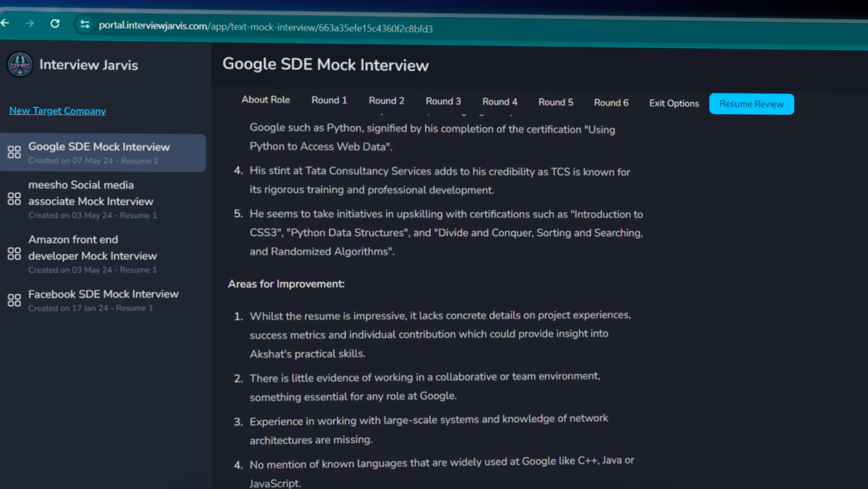Click grid icon beside Google SDE Mock Interview
This screenshot has width=868, height=489.
(14, 152)
